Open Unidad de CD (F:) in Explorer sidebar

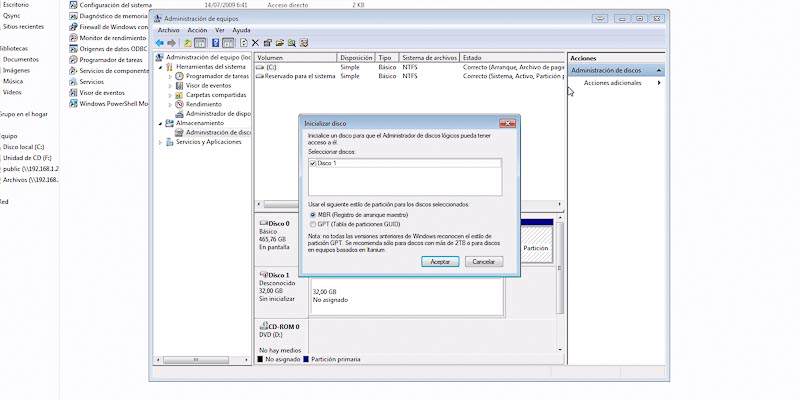(27, 158)
